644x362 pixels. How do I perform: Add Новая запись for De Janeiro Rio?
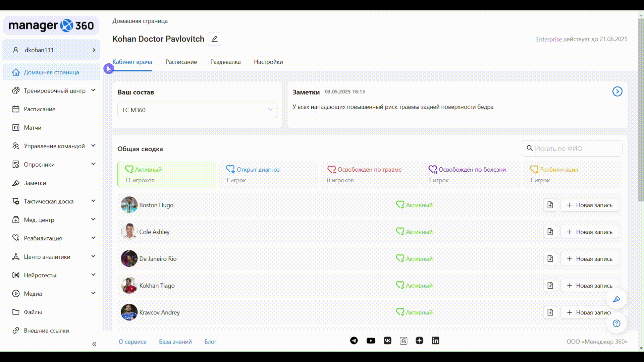tap(590, 258)
